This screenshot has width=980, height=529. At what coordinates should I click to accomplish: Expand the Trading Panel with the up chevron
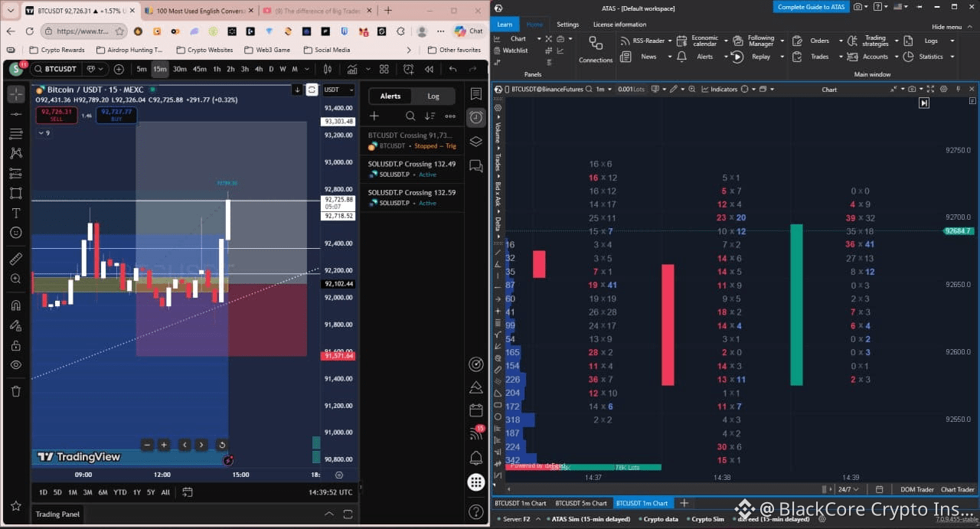[x=329, y=514]
